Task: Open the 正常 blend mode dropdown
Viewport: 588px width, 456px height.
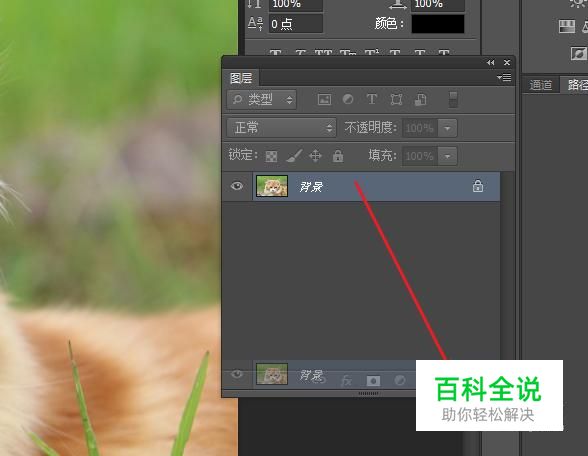Action: (282, 128)
